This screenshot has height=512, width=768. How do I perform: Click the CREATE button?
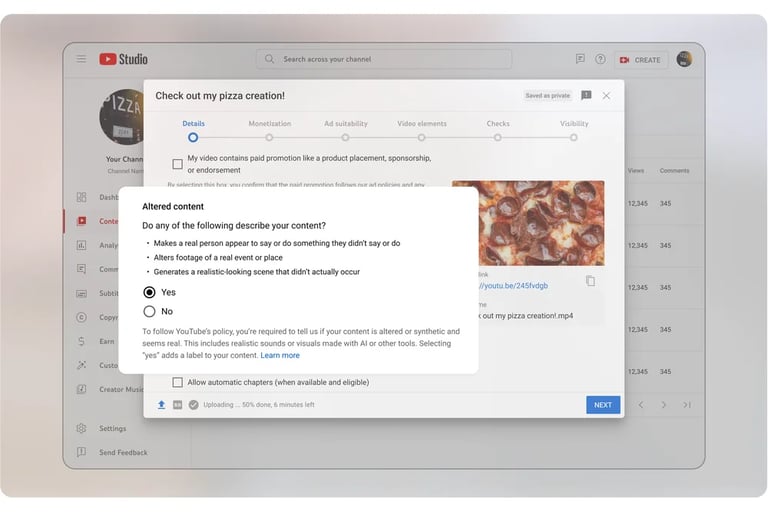[641, 60]
